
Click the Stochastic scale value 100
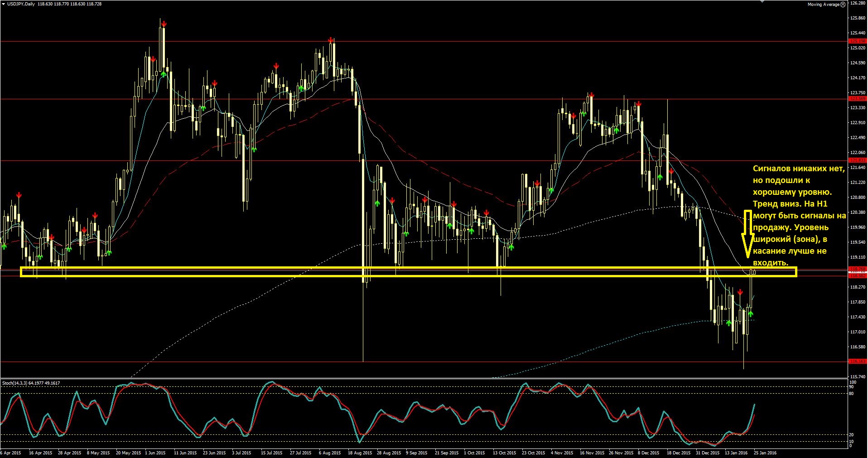(853, 383)
